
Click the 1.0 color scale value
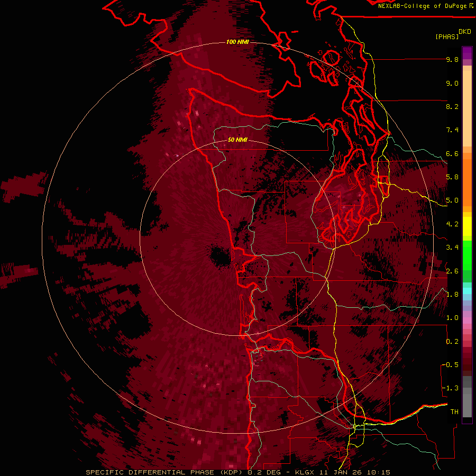pos(452,318)
